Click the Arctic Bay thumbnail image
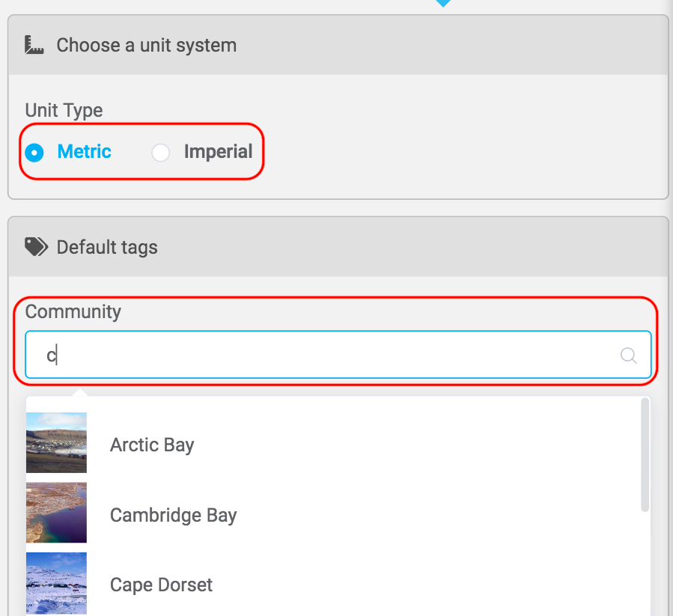This screenshot has width=673, height=616. point(56,443)
